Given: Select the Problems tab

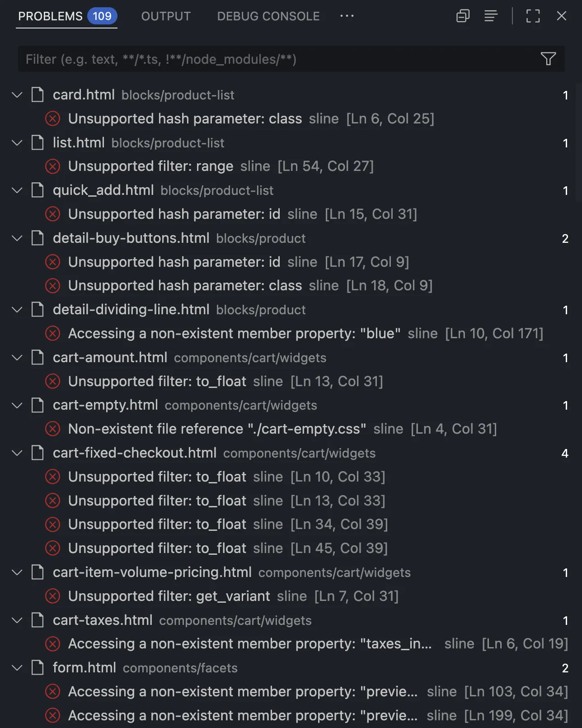Looking at the screenshot, I should [50, 16].
